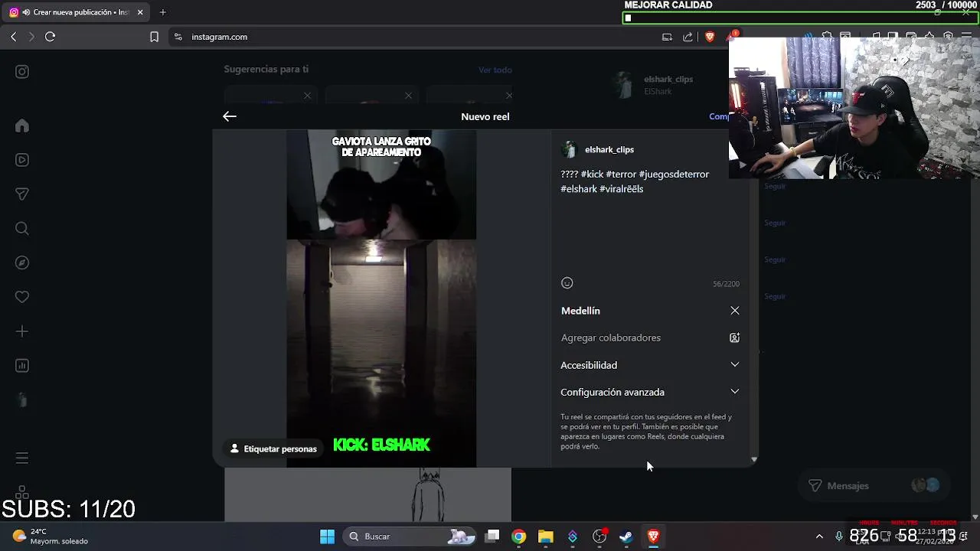Image resolution: width=980 pixels, height=551 pixels.
Task: Show hidden system tray icons
Action: click(x=819, y=536)
